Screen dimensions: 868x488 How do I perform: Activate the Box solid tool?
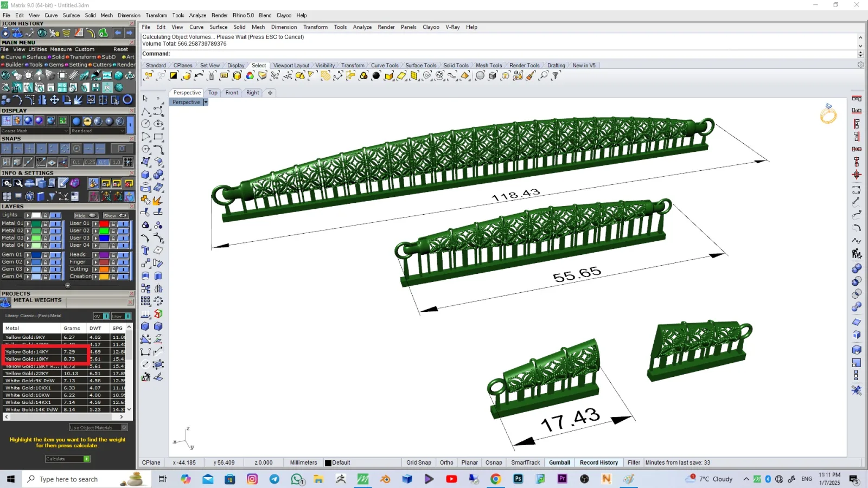click(146, 175)
